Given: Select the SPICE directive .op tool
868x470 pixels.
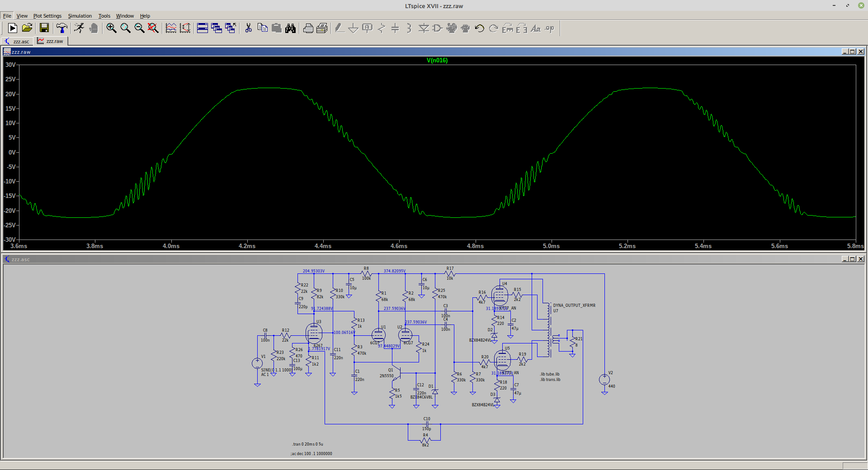Looking at the screenshot, I should pyautogui.click(x=550, y=28).
